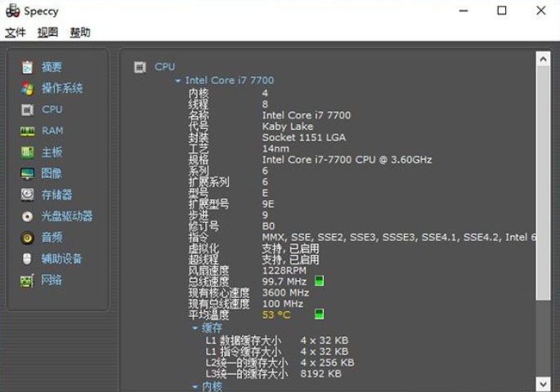Viewport: 560px width, 392px height.
Task: Open the 图像 page link
Action: [52, 174]
